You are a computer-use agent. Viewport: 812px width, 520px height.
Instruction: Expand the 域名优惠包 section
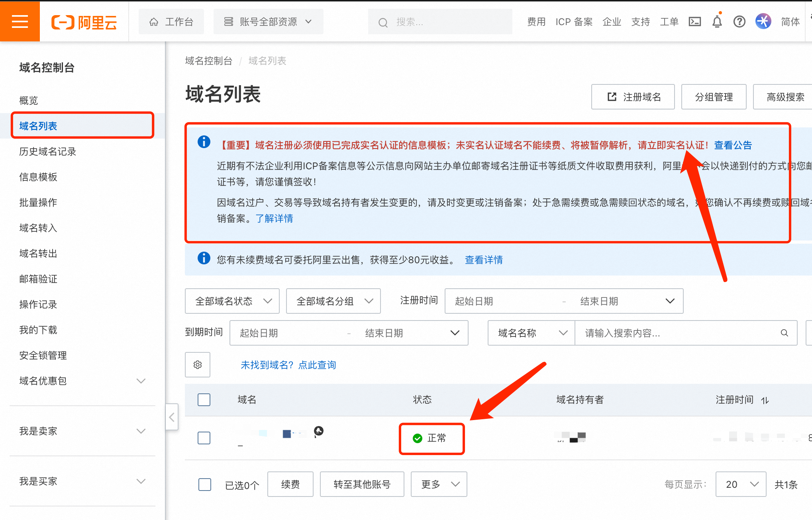pos(82,381)
